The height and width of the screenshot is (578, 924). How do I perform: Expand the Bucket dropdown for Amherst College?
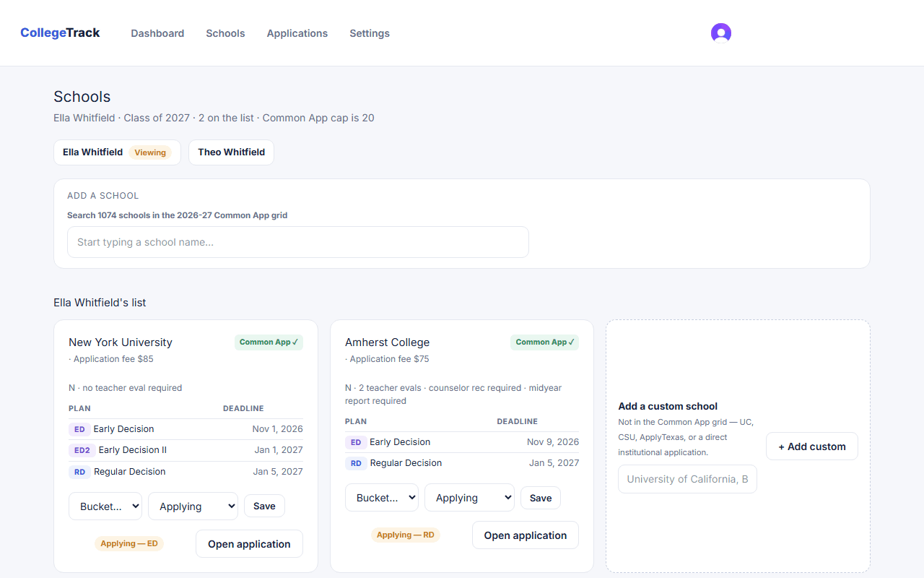click(x=382, y=498)
